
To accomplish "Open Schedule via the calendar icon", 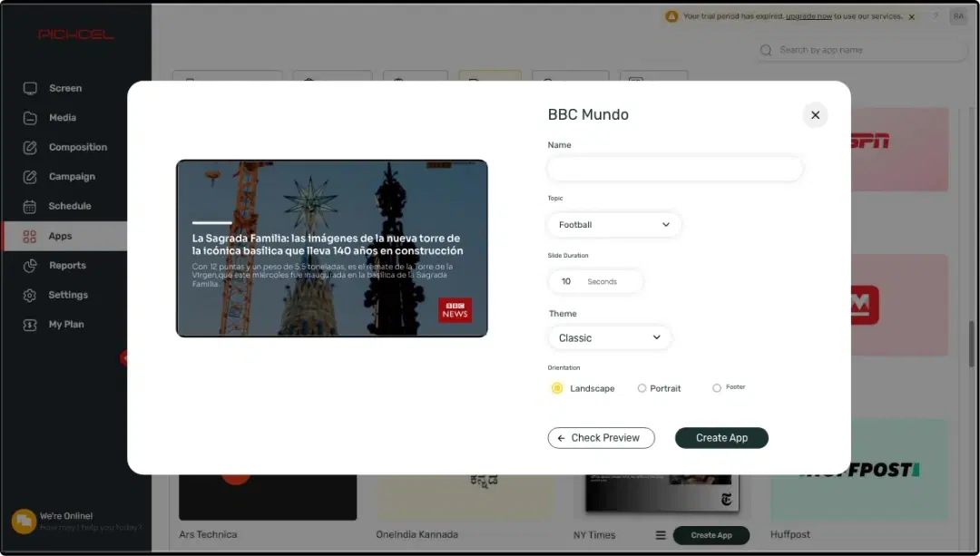I will (x=30, y=206).
